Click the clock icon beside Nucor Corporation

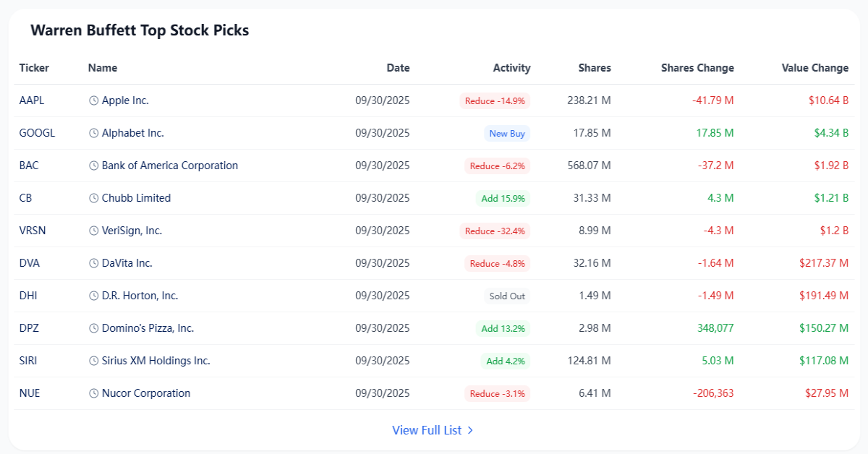pyautogui.click(x=93, y=393)
